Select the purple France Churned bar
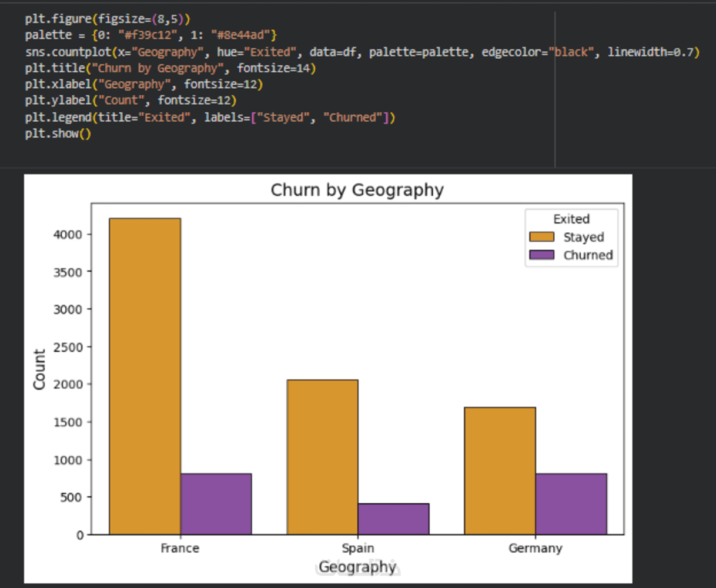716x588 pixels. click(x=216, y=504)
